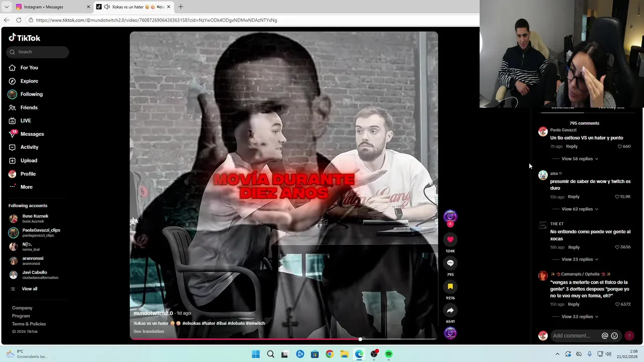Like the video with heart icon
Viewport: 644px width, 362px height.
click(x=450, y=239)
